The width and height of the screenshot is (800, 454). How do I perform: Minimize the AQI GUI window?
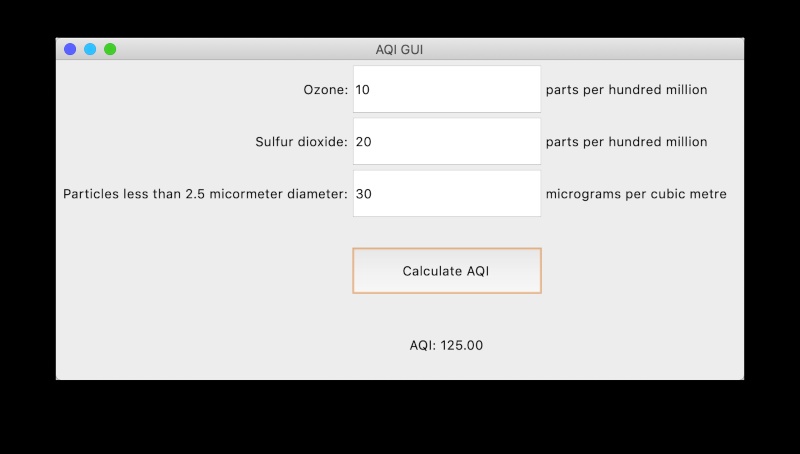90,49
